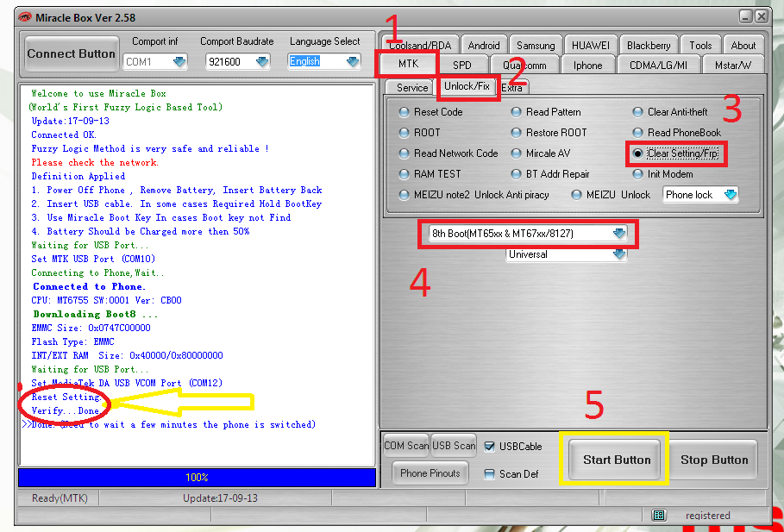The height and width of the screenshot is (532, 784).
Task: Open the Language Select English dropdown
Action: click(x=324, y=61)
